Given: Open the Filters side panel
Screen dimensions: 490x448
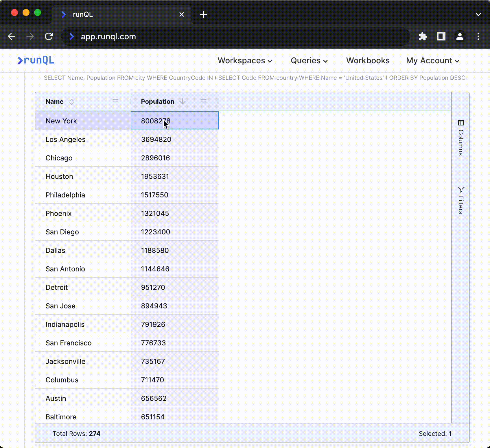Looking at the screenshot, I should click(461, 200).
